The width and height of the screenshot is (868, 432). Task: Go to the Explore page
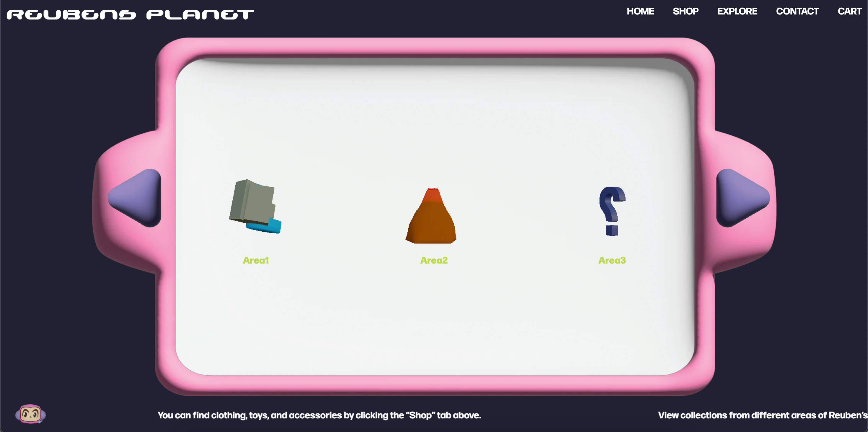(737, 12)
